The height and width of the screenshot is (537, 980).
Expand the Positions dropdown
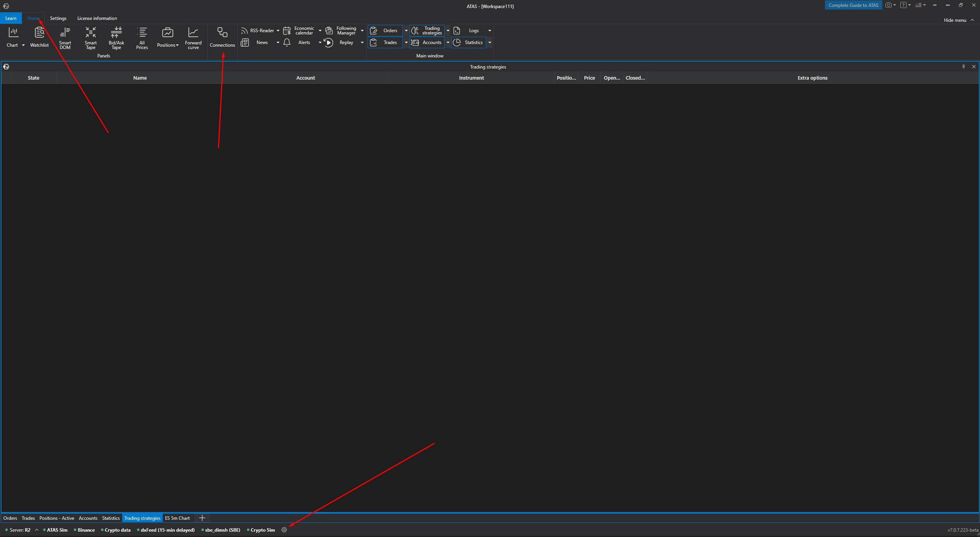177,45
